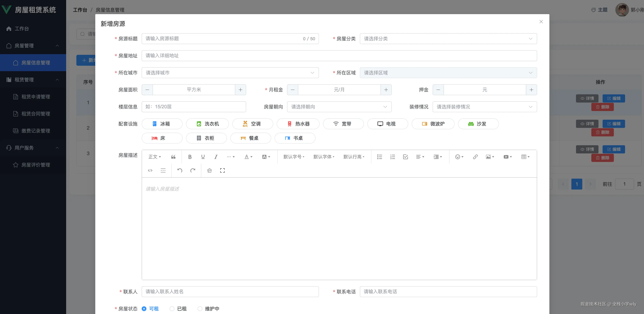This screenshot has height=314, width=644.
Task: Apply italic formatting in the editor toolbar
Action: (x=215, y=157)
